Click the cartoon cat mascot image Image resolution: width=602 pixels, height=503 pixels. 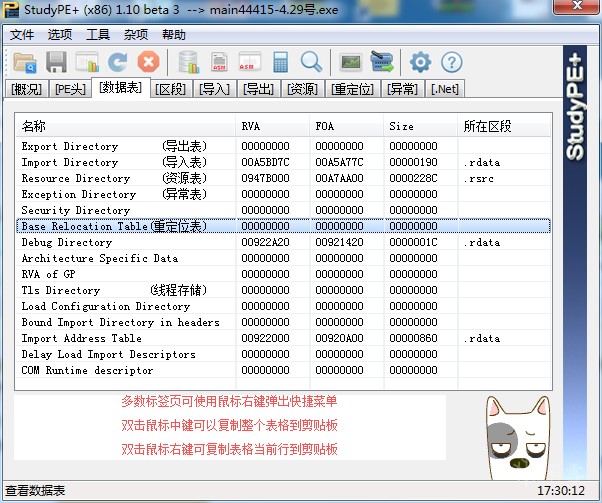click(x=518, y=438)
